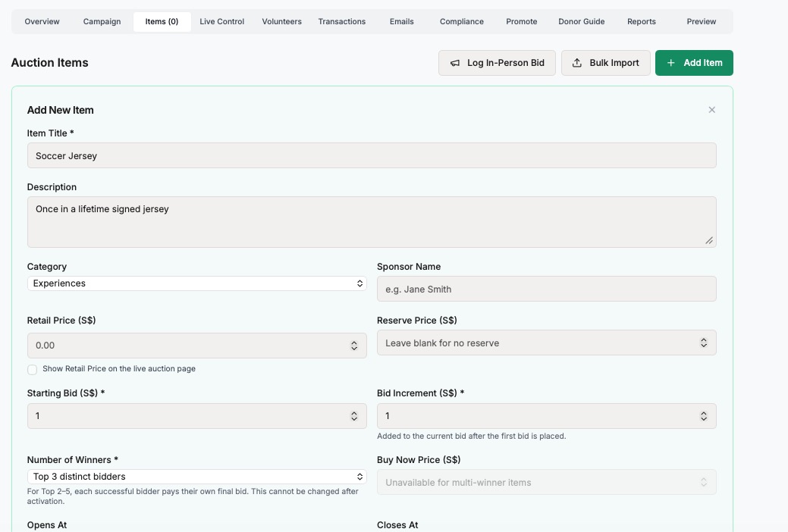
Task: Open the Category dropdown showing Experiences
Action: tap(197, 283)
